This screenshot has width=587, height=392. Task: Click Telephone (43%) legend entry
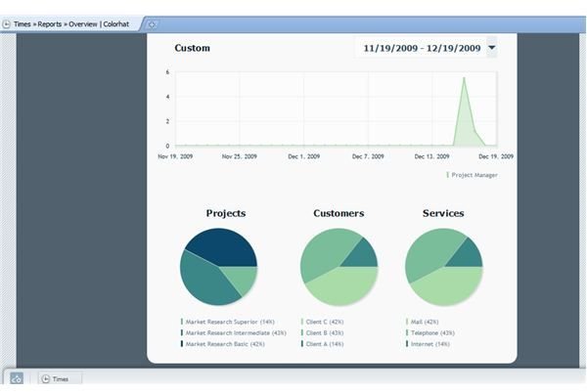(430, 333)
